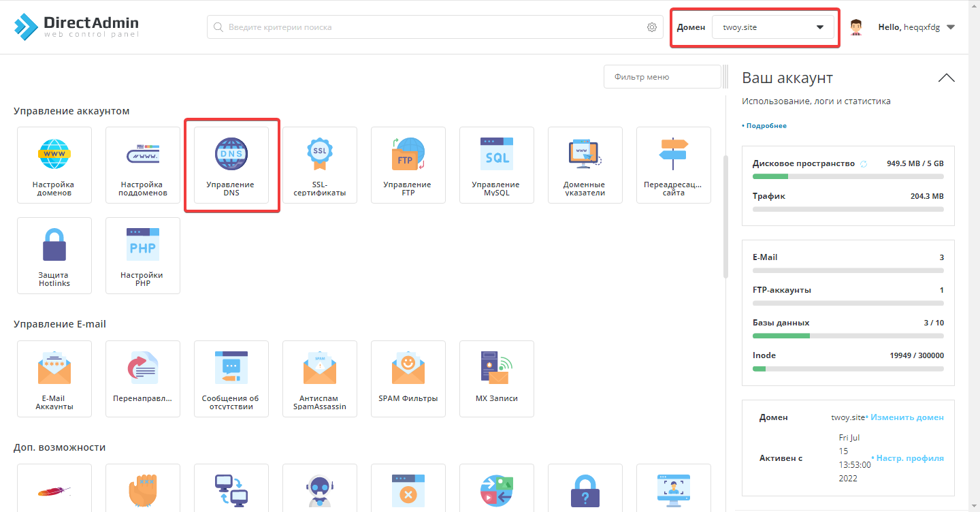Image resolution: width=980 pixels, height=512 pixels.
Task: Open Переадресация сайта signpost tile
Action: (674, 165)
